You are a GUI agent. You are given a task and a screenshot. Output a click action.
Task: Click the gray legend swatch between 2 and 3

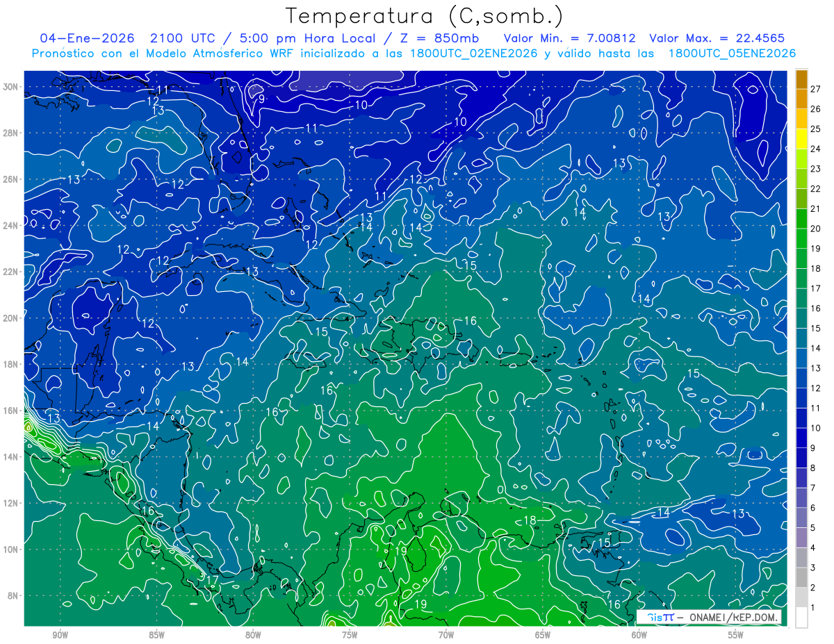801,578
